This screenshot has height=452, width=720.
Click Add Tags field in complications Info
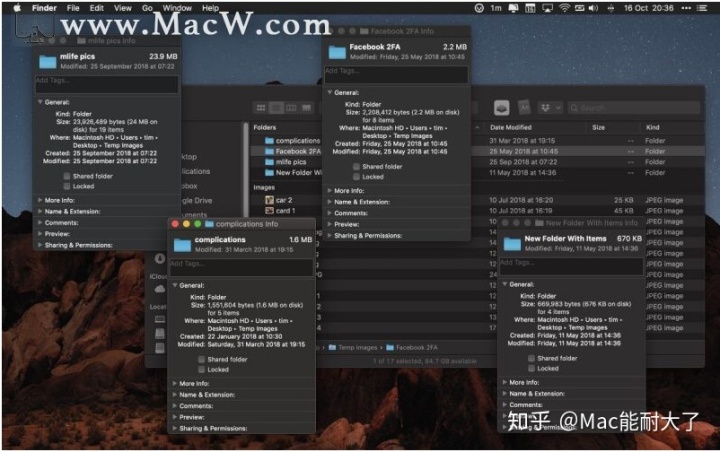pos(242,267)
